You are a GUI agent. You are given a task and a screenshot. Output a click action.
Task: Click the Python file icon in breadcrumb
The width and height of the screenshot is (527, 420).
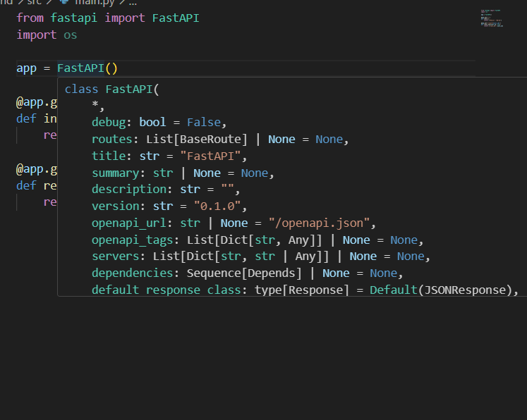click(64, 2)
